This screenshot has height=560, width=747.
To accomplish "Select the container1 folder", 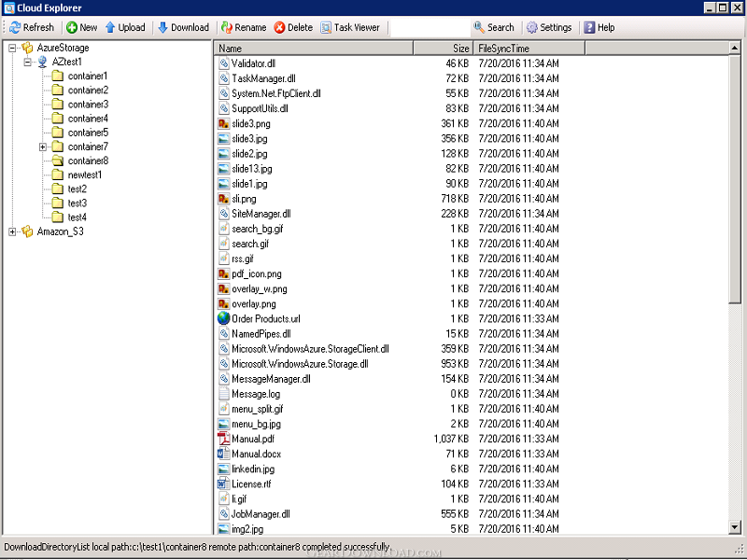I will pos(88,77).
